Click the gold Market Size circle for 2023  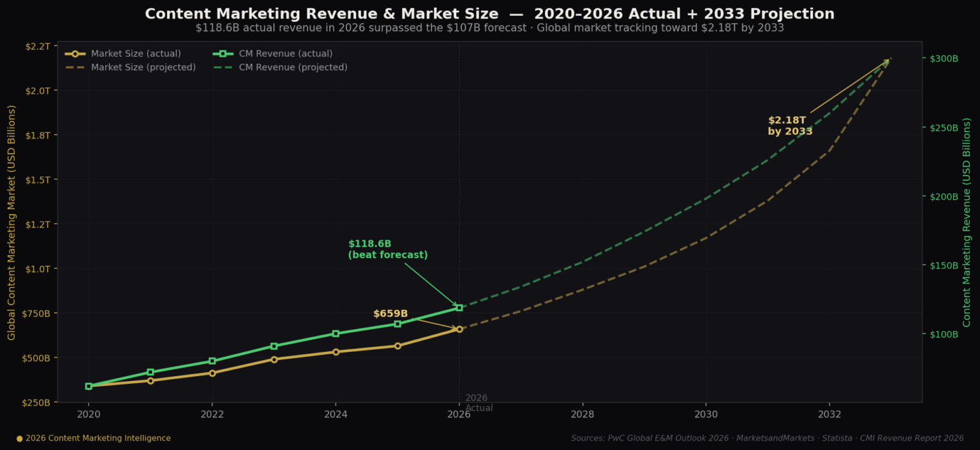pos(274,359)
